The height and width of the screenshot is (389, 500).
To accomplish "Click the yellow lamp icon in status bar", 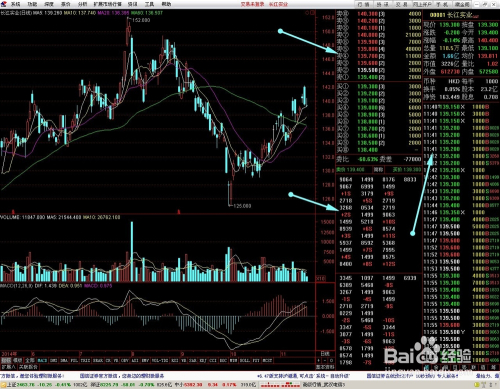I will 3,385.
